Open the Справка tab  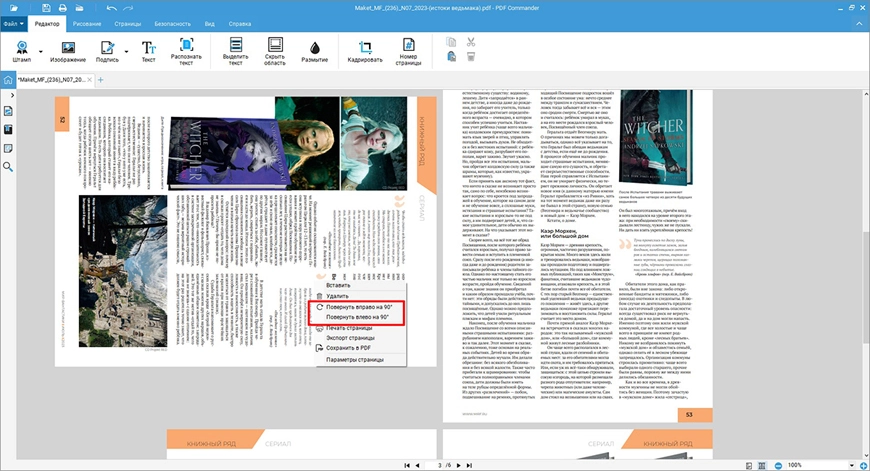[240, 24]
